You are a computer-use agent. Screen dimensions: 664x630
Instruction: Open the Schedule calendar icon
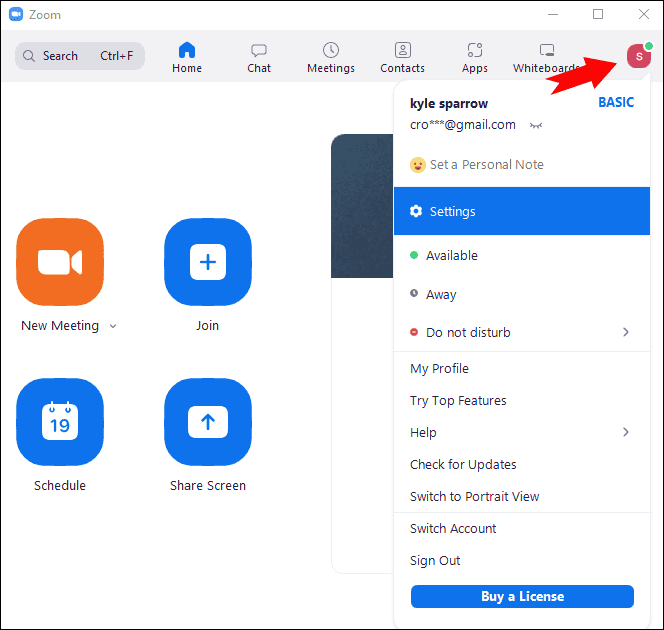60,422
